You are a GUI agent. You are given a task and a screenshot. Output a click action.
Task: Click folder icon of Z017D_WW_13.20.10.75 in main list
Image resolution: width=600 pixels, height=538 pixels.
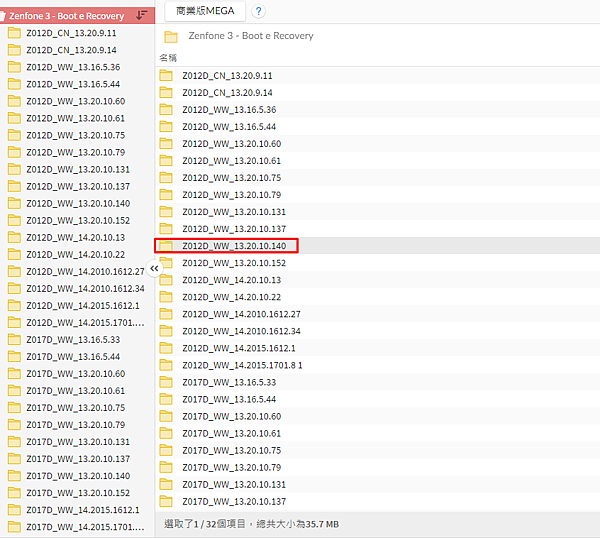click(x=166, y=450)
